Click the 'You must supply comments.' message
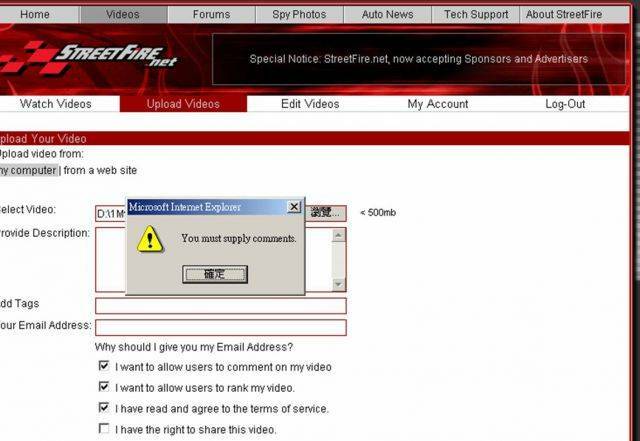This screenshot has width=640, height=441. [239, 238]
